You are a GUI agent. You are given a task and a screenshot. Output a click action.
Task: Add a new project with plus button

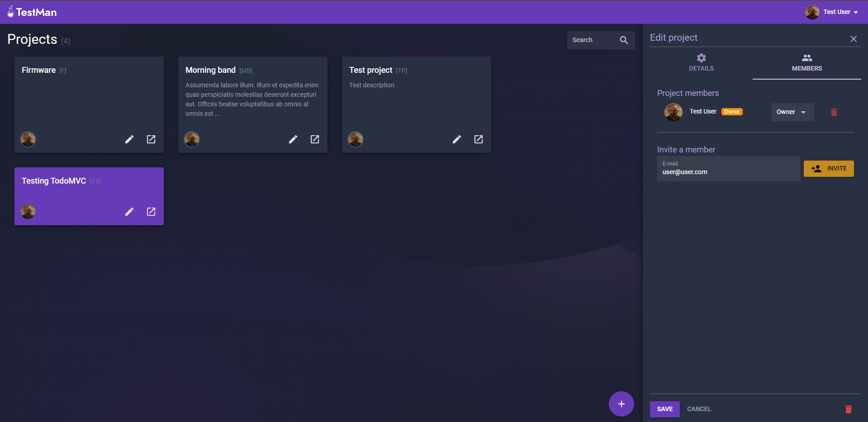pyautogui.click(x=621, y=404)
